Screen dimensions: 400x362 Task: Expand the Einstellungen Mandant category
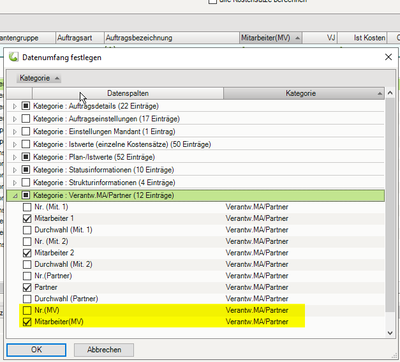tap(15, 132)
